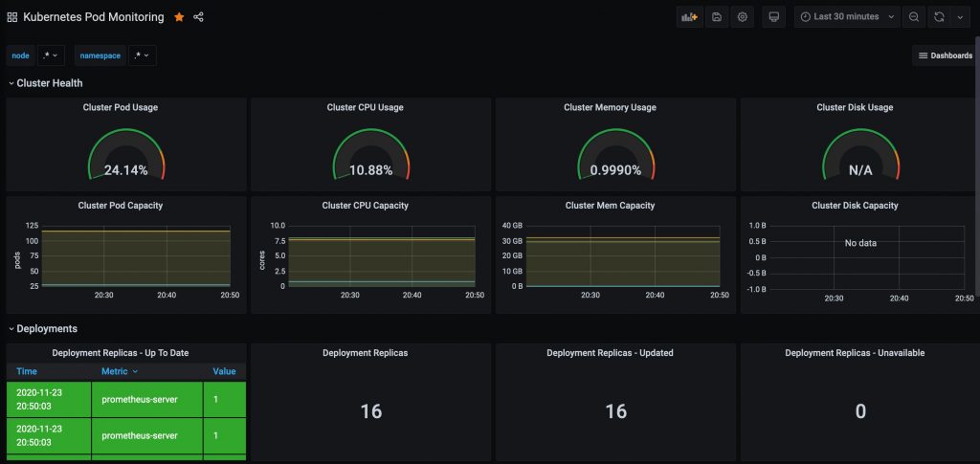Sort table by Time column header

point(27,371)
